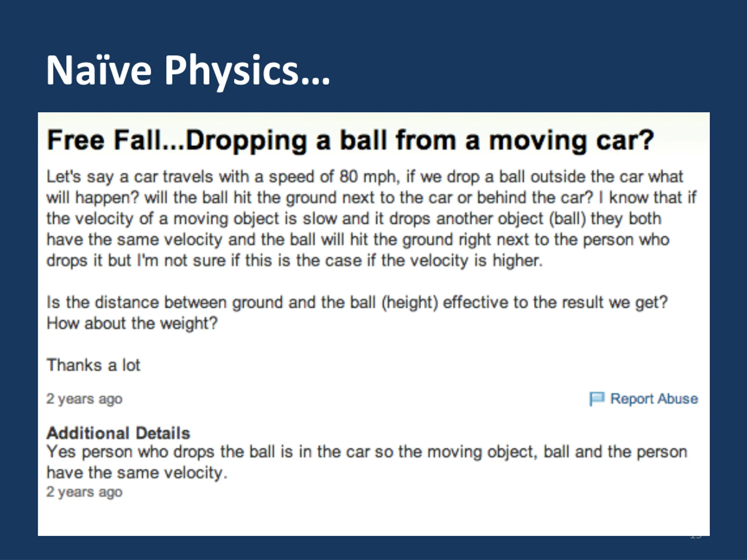Viewport: 747px width, 560px height.
Task: Click the line starting will happen? will the ball
Action: coord(371,198)
